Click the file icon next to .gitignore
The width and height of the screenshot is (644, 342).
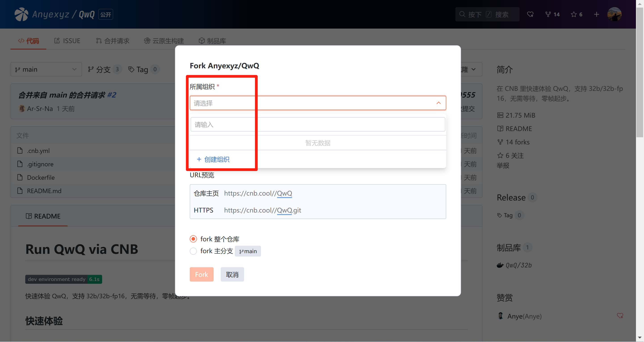coord(20,164)
